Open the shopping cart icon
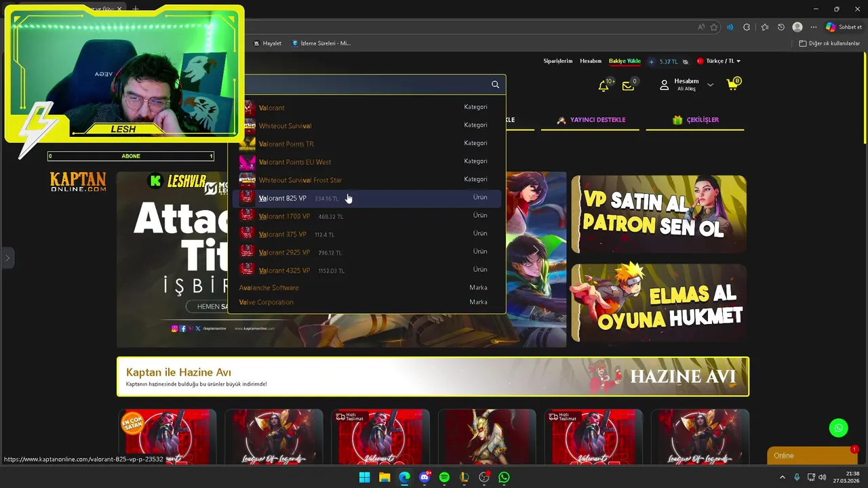The image size is (868, 488). click(732, 85)
